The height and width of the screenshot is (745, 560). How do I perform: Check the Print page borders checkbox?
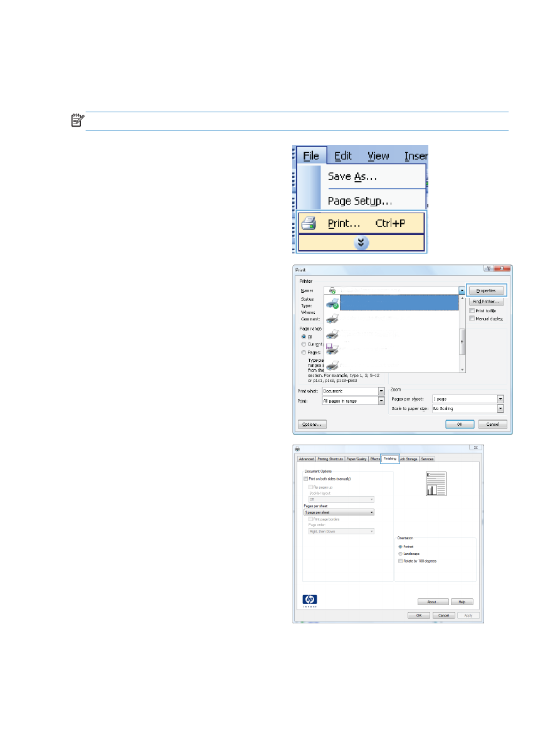(310, 519)
